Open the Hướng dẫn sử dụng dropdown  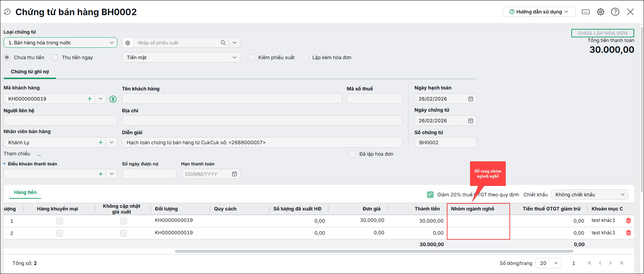[x=539, y=12]
